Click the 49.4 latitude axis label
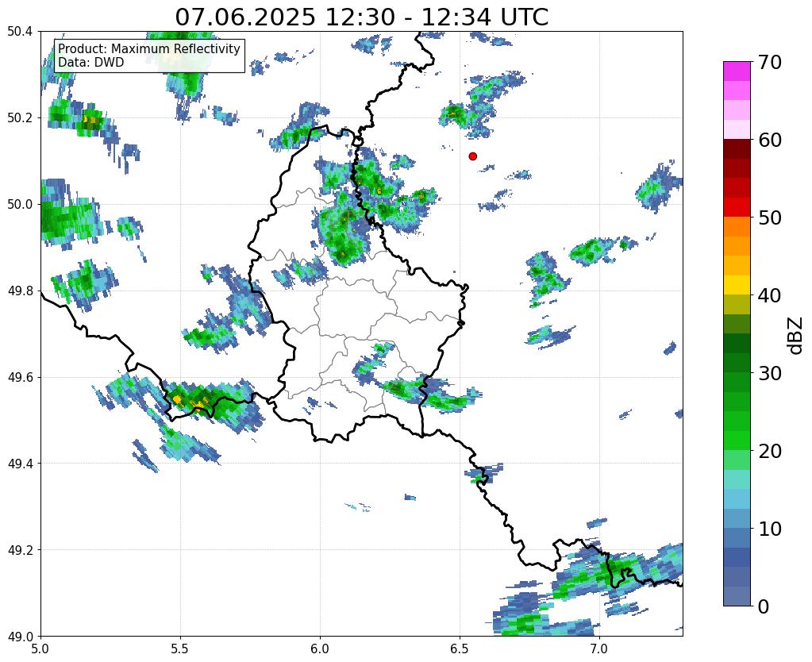This screenshot has width=812, height=662. [20, 463]
